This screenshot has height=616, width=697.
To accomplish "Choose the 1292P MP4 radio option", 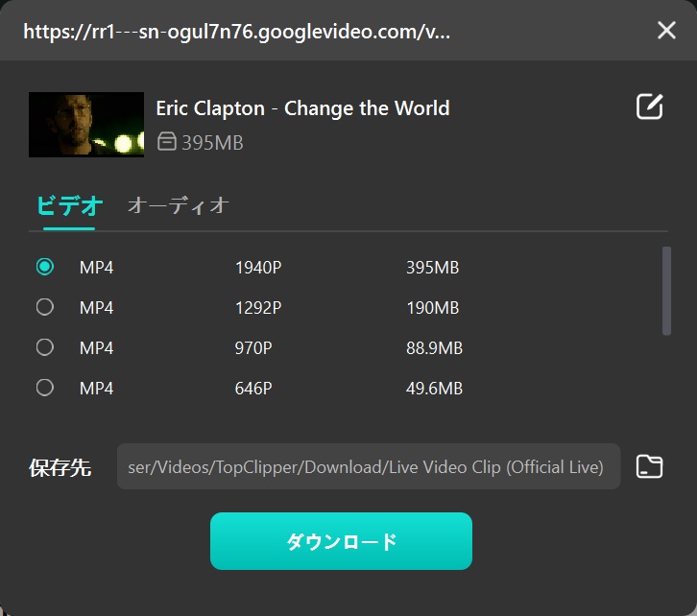I will pyautogui.click(x=44, y=307).
